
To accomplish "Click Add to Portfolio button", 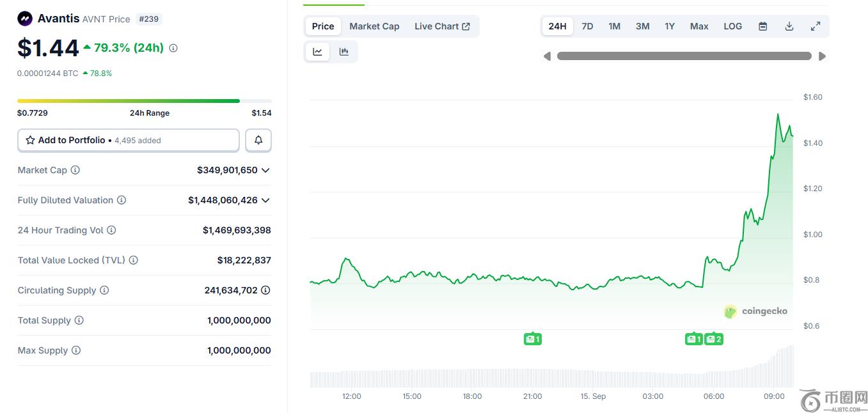I will tap(128, 140).
